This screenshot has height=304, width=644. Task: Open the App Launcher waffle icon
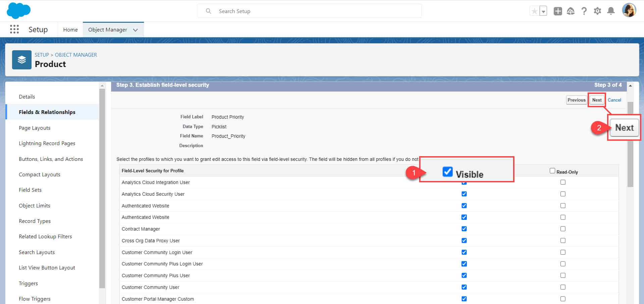coord(14,29)
